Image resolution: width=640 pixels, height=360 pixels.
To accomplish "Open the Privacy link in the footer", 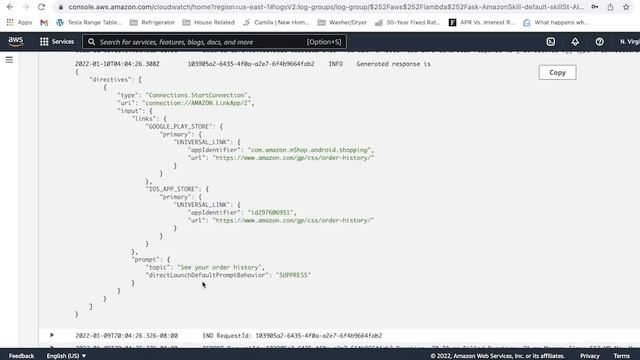I will (590, 356).
